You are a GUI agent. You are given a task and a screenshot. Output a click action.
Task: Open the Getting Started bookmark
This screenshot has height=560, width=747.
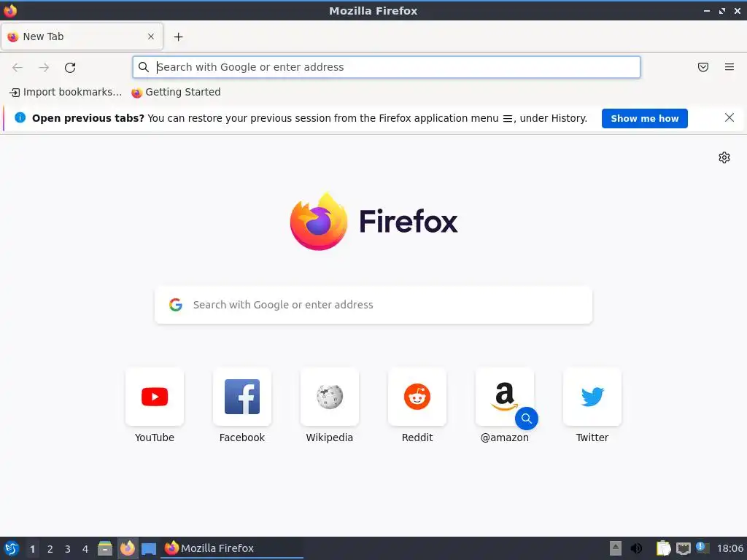click(x=176, y=93)
